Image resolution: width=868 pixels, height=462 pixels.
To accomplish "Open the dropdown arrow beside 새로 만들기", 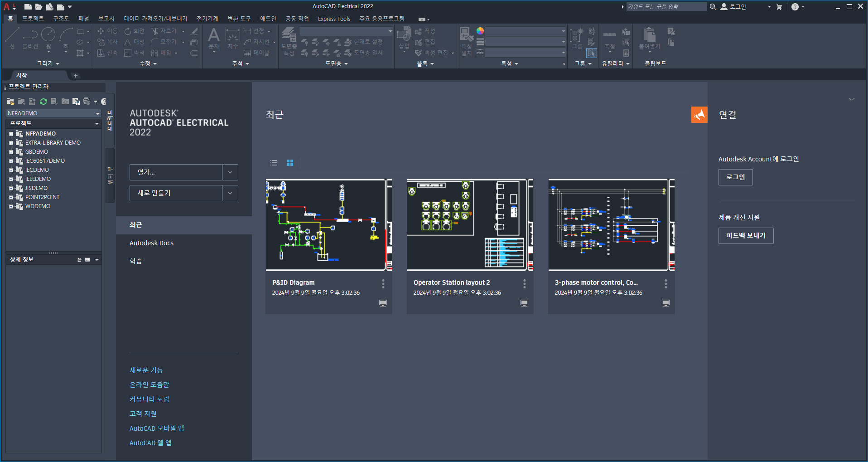I will coord(230,193).
